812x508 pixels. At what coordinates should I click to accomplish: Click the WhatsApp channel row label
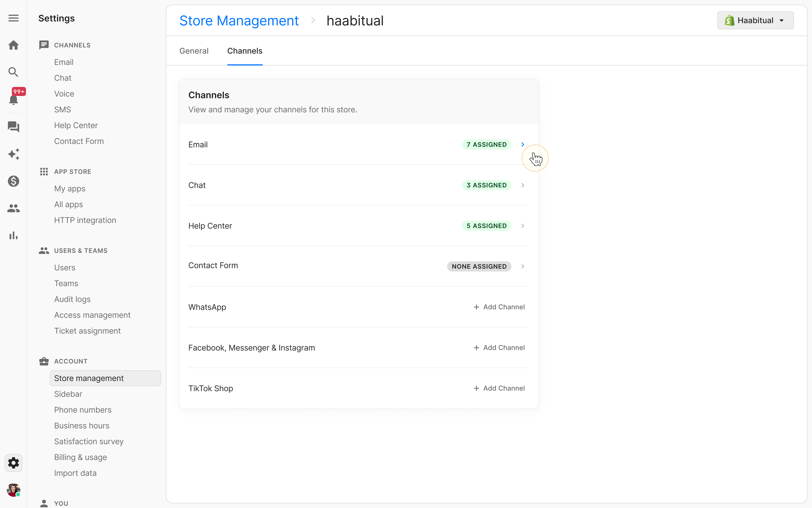click(x=207, y=307)
